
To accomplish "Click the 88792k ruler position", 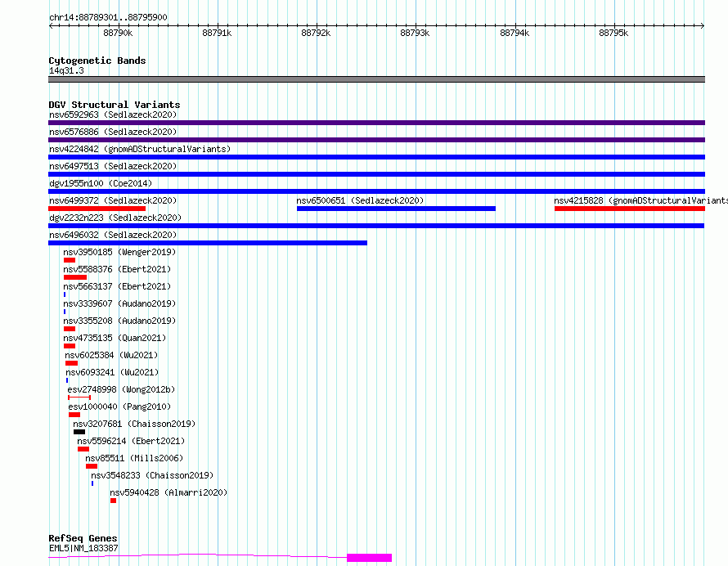I will (x=316, y=33).
